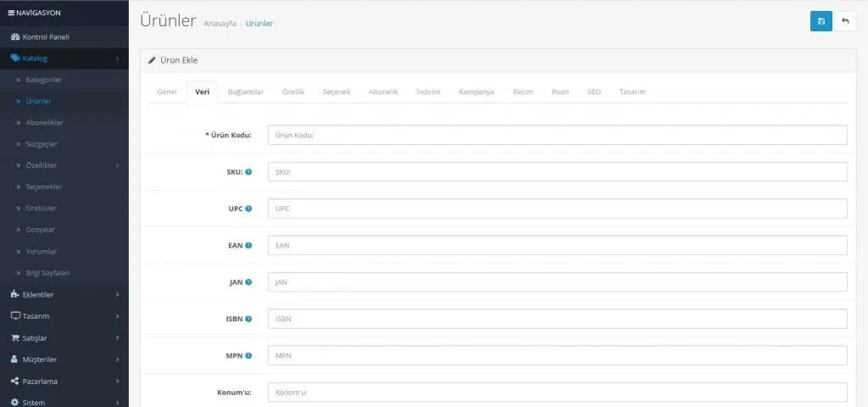
Task: Click the SKU input field
Action: [x=558, y=171]
